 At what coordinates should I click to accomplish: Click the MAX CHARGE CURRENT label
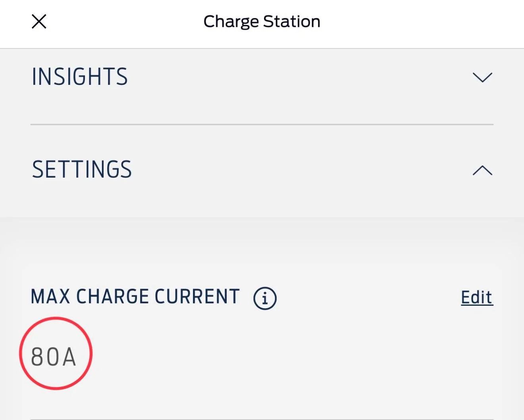pos(135,297)
